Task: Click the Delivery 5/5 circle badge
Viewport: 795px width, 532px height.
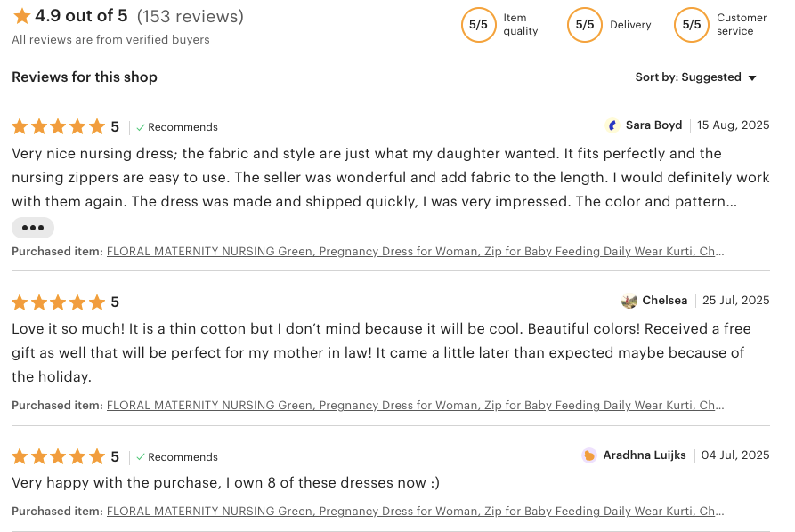Action: pyautogui.click(x=584, y=25)
